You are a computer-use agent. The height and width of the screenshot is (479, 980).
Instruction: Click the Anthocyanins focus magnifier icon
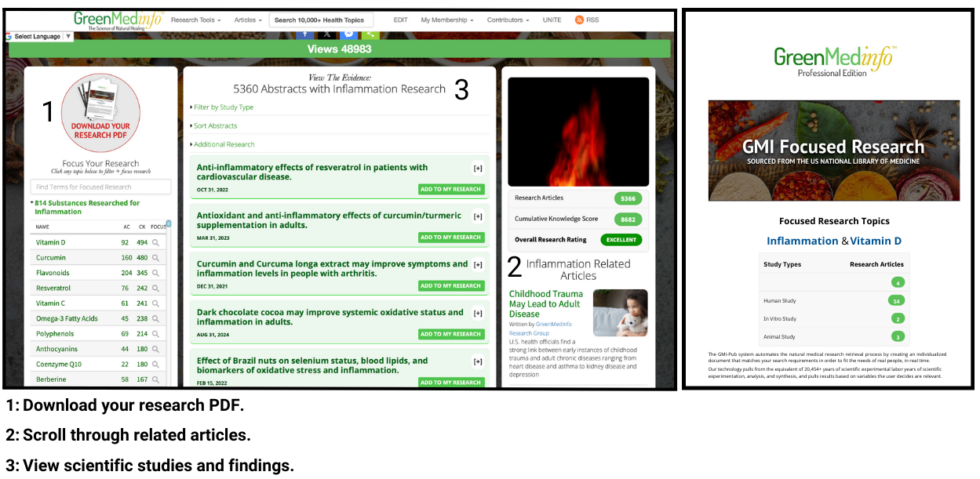point(155,350)
